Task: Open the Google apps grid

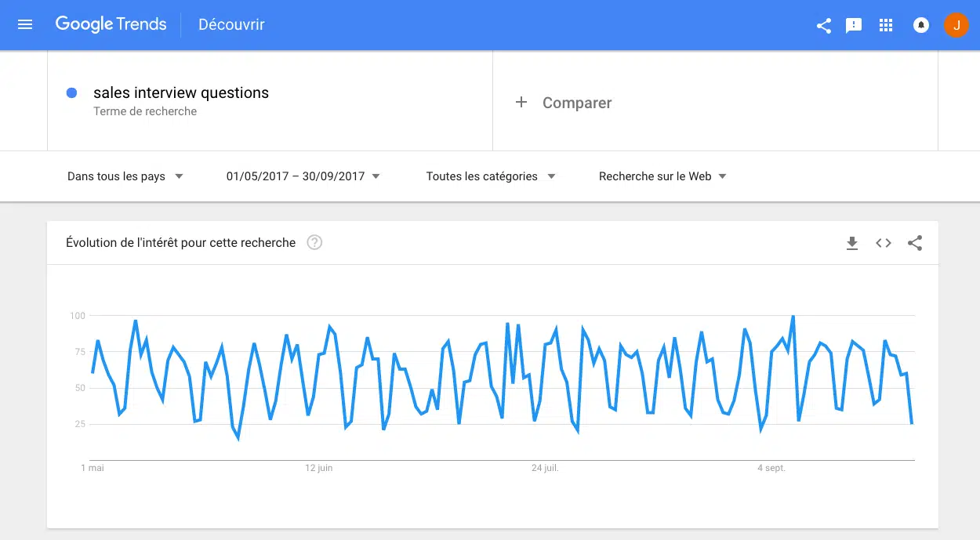Action: [x=886, y=25]
